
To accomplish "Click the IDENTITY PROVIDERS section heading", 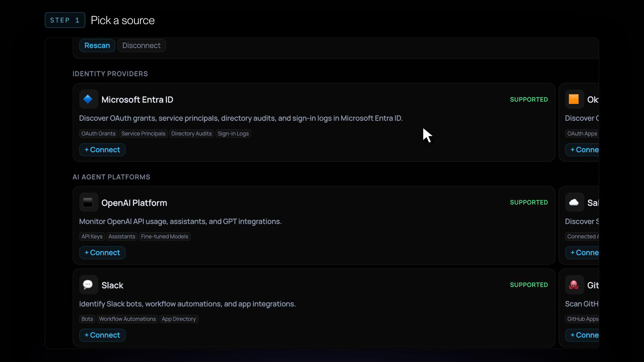I will (x=110, y=74).
